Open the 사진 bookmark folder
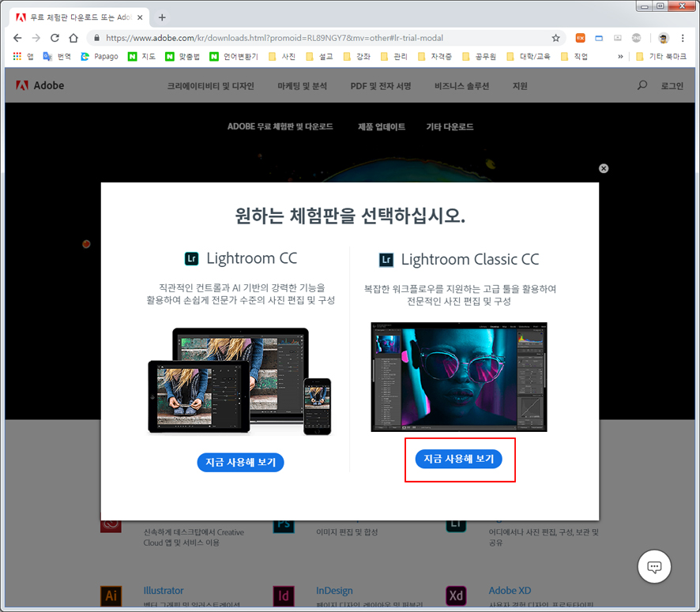The height and width of the screenshot is (612, 700). pyautogui.click(x=282, y=56)
